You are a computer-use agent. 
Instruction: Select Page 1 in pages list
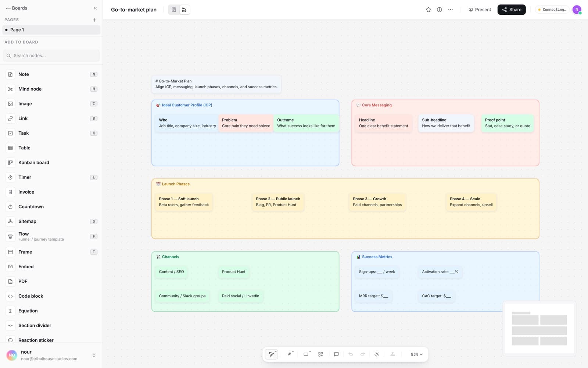51,30
